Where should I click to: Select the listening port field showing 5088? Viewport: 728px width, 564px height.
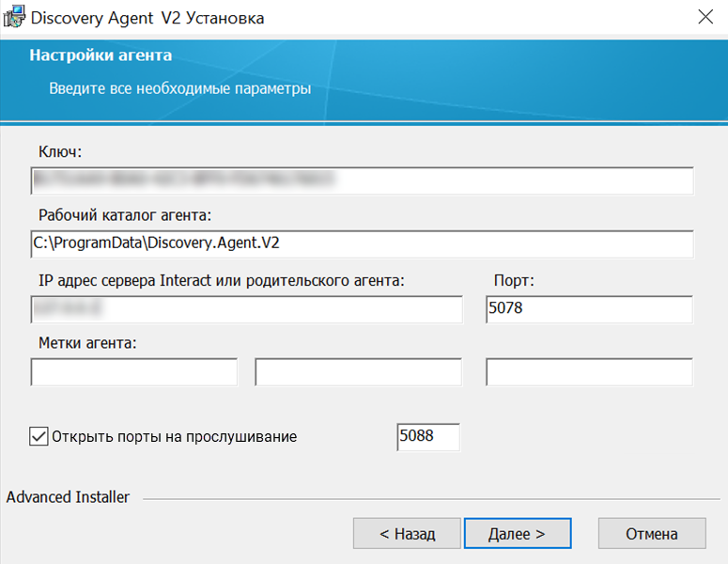point(428,437)
